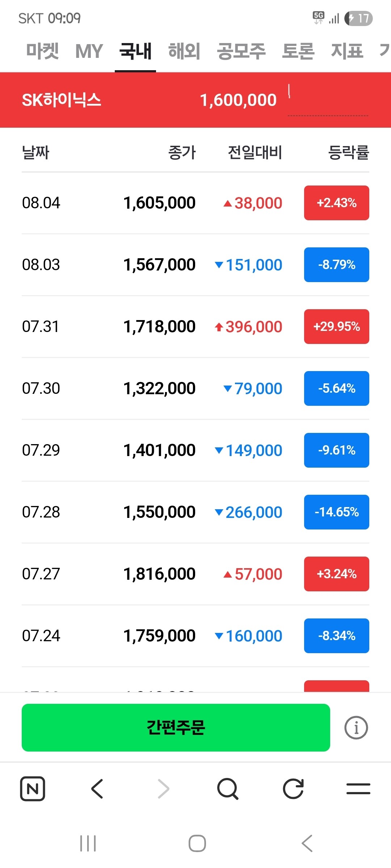The height and width of the screenshot is (868, 391).
Task: Tap the Android system back button
Action: (x=307, y=843)
